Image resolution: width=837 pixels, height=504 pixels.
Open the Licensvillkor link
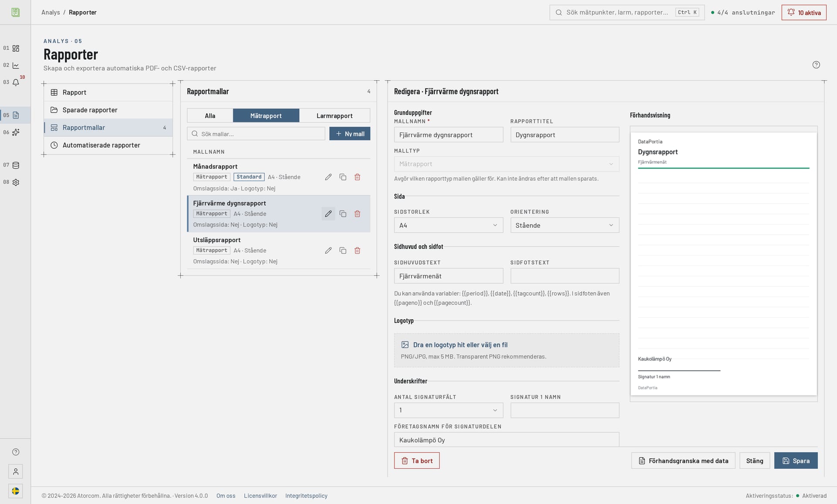pyautogui.click(x=260, y=496)
